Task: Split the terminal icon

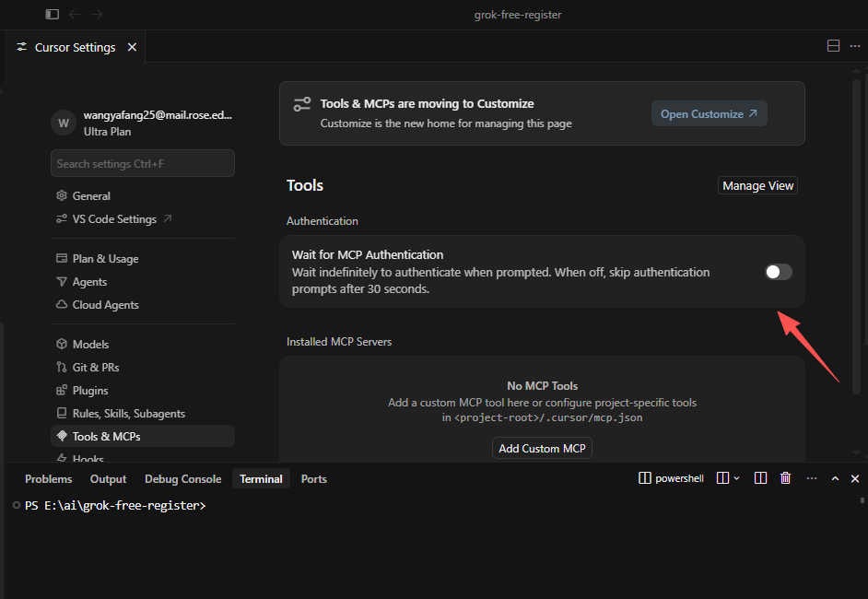Action: click(760, 478)
